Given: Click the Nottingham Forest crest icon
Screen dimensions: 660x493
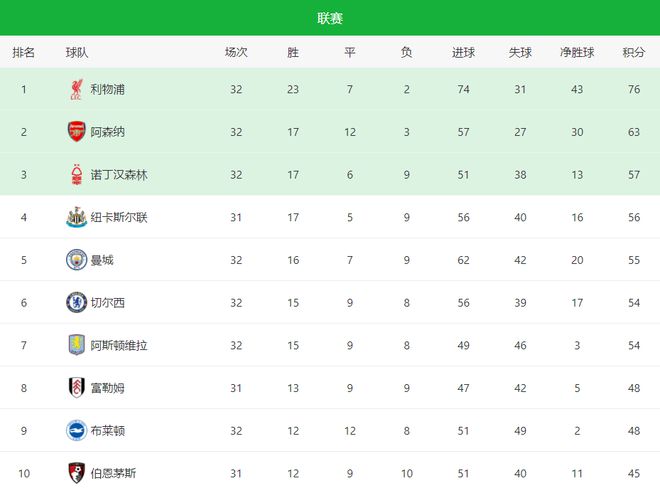Looking at the screenshot, I should pyautogui.click(x=77, y=175).
